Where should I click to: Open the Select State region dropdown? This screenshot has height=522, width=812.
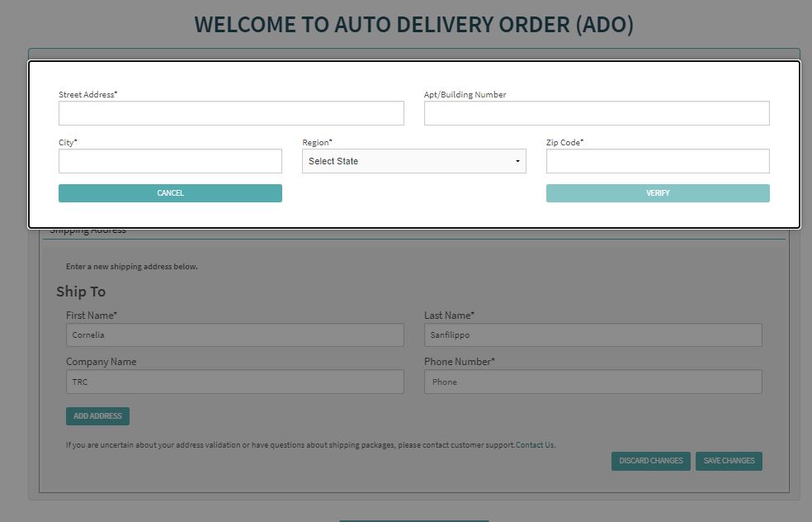tap(413, 161)
